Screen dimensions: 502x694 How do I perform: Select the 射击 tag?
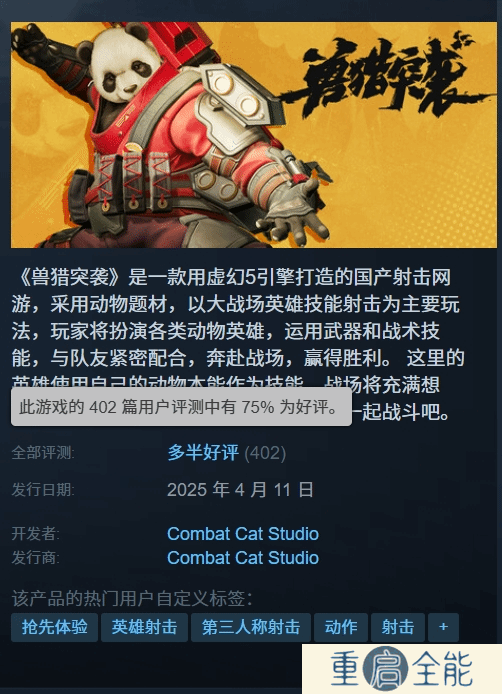tap(398, 627)
